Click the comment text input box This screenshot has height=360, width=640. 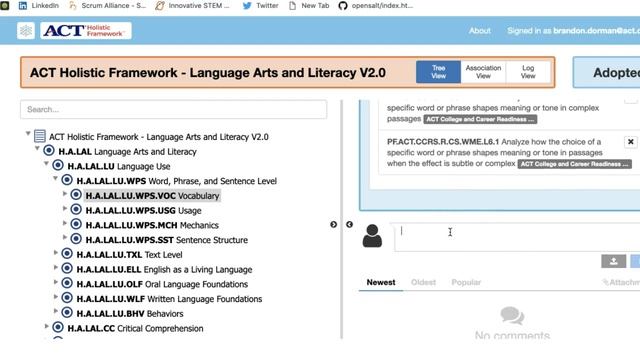[518, 237]
